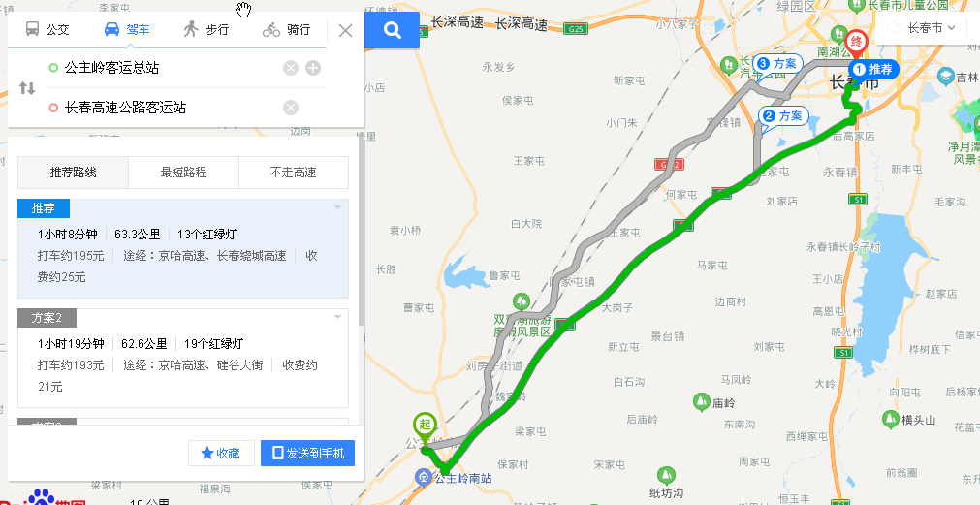Choose the 最短路程 route preference
The width and height of the screenshot is (980, 505).
184,173
